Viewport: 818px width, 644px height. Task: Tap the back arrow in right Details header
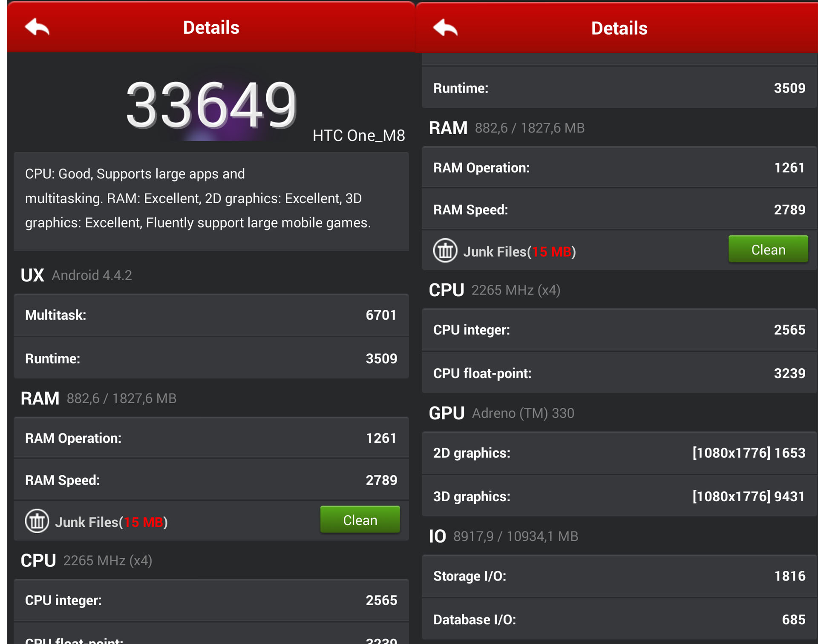coord(445,29)
